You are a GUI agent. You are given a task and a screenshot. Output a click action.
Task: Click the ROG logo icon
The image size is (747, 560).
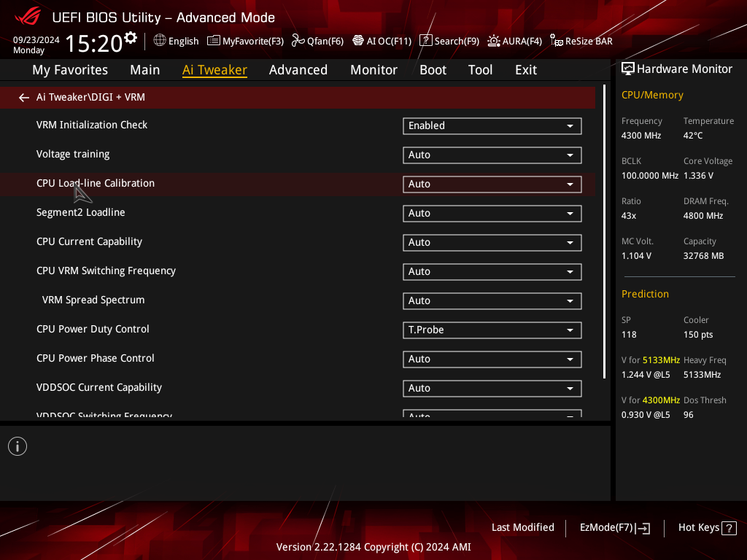[28, 17]
